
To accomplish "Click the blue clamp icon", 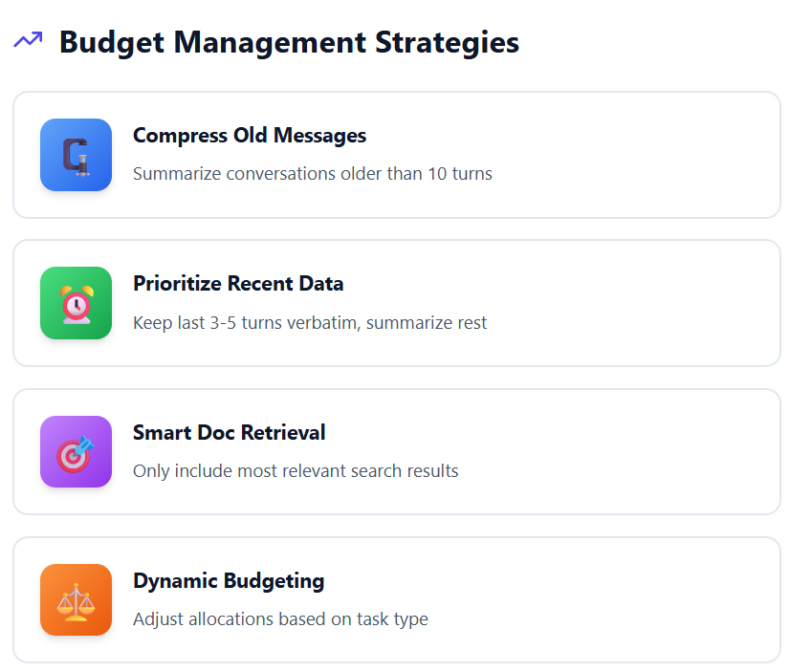I will click(x=76, y=155).
